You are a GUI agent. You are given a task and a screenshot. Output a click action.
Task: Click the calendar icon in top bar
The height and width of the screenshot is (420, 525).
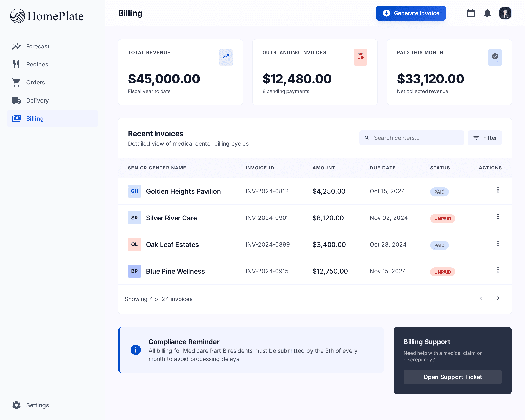(471, 13)
